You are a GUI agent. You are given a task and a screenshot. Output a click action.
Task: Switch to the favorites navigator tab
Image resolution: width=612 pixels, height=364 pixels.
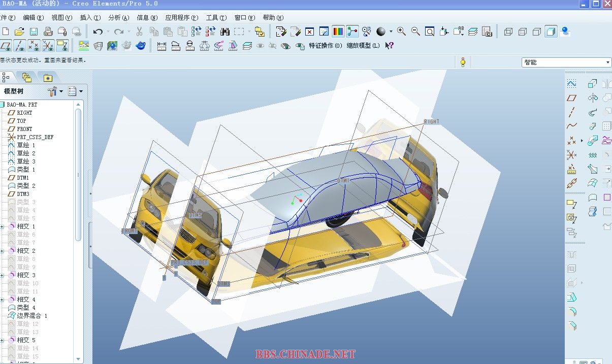click(x=48, y=78)
